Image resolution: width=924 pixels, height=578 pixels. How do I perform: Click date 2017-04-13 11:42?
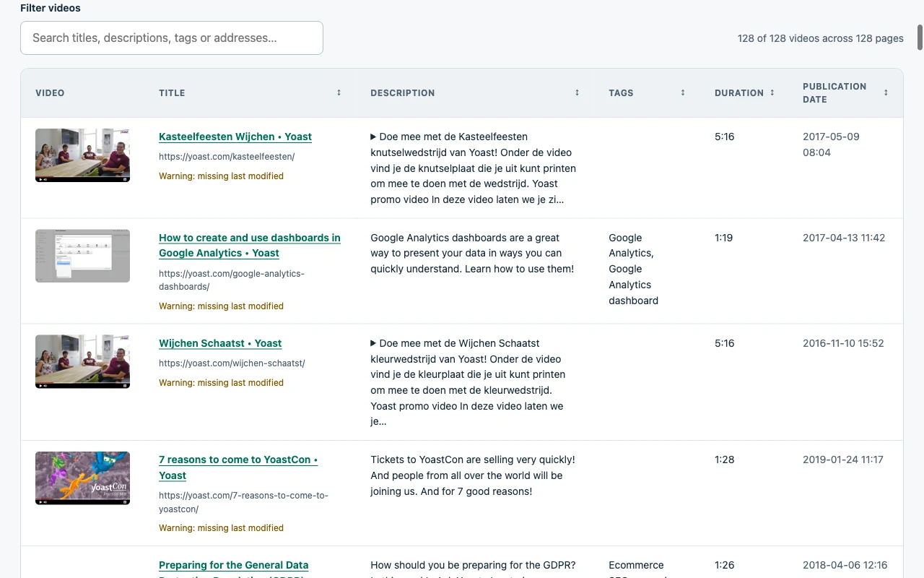pos(844,238)
